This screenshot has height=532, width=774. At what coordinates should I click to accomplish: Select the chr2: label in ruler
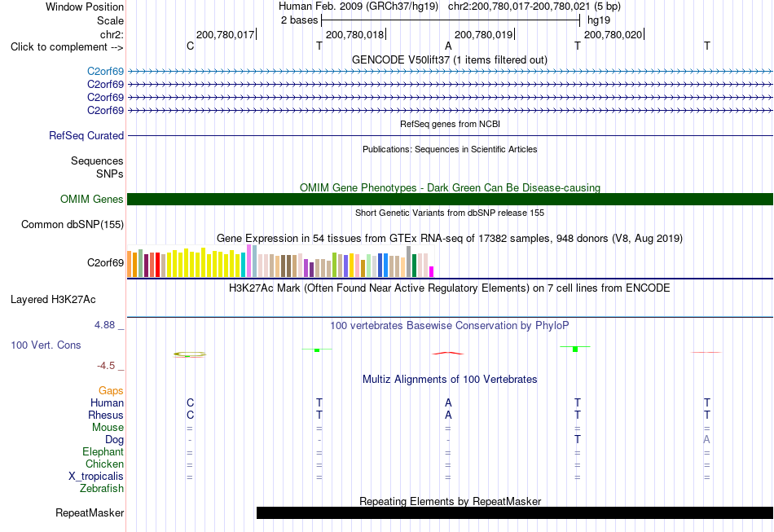pos(112,34)
